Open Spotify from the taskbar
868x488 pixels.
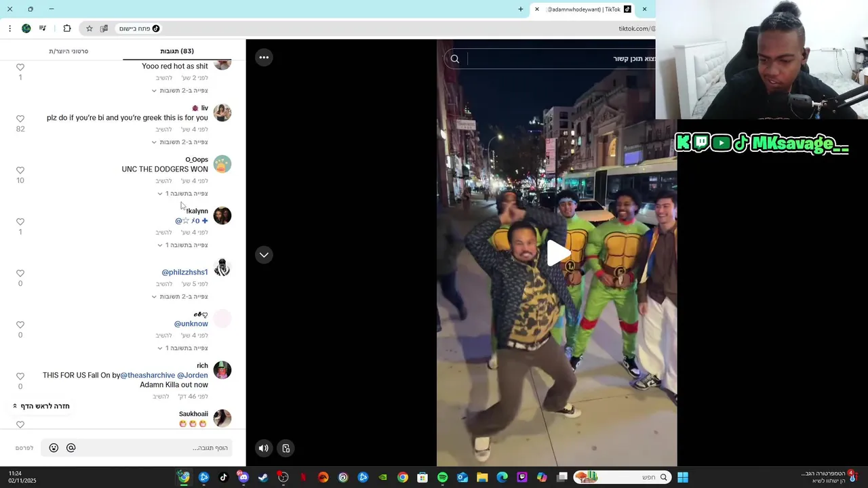point(443,478)
